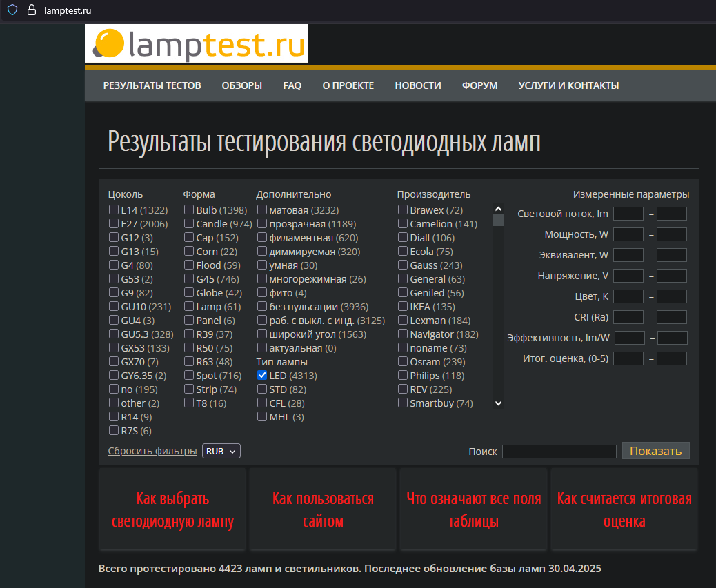This screenshot has width=716, height=588.
Task: Check the филаментная option checkbox
Action: click(262, 237)
